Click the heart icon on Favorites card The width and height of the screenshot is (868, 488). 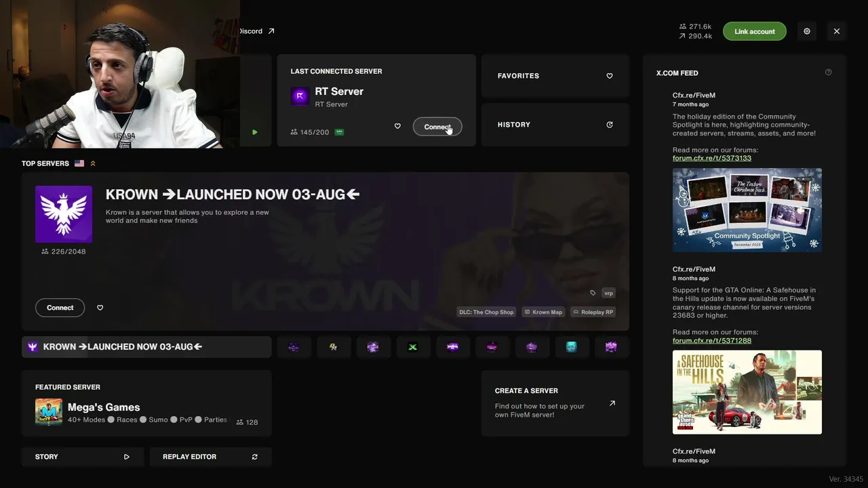click(x=610, y=76)
